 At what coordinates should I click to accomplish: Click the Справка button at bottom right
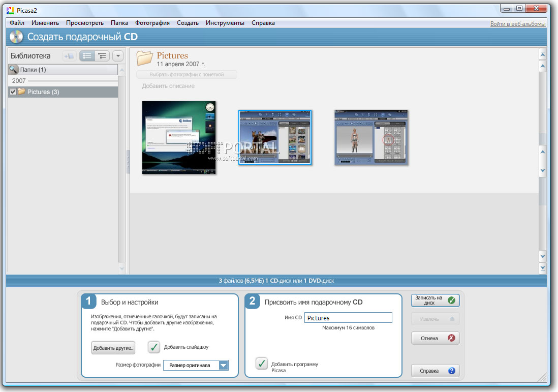click(x=435, y=371)
